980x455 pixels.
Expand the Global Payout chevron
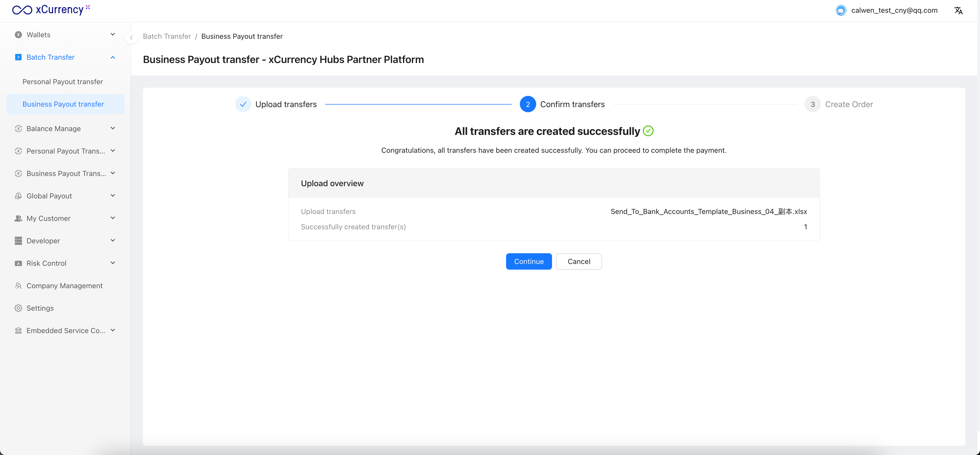tap(113, 196)
